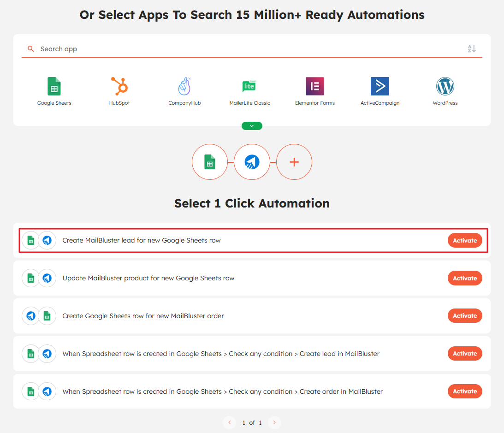The width and height of the screenshot is (504, 433).
Task: Choose the Elementor Forms app icon
Action: (x=315, y=87)
